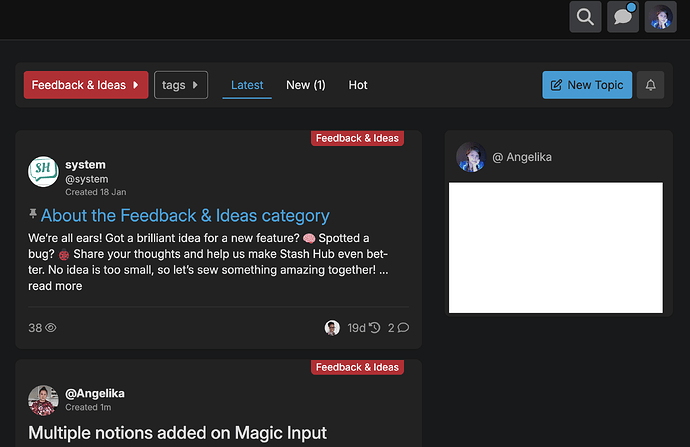
Task: Open the chat bubble notifications icon
Action: pos(623,17)
